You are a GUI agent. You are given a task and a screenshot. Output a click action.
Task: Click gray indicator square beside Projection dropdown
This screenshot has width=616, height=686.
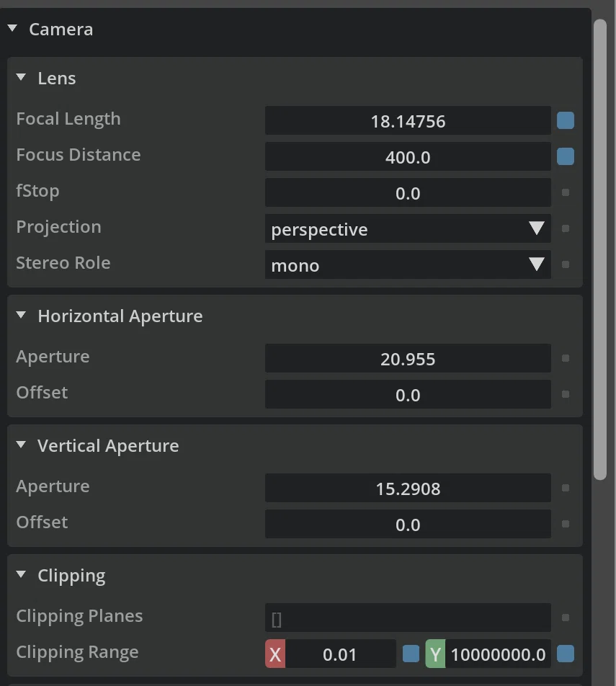point(566,228)
